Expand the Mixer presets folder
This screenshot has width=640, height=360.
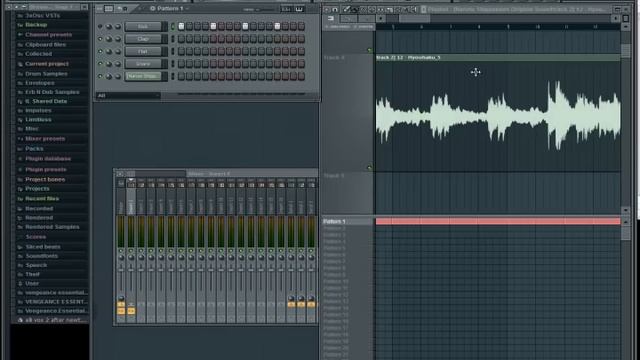[45, 139]
